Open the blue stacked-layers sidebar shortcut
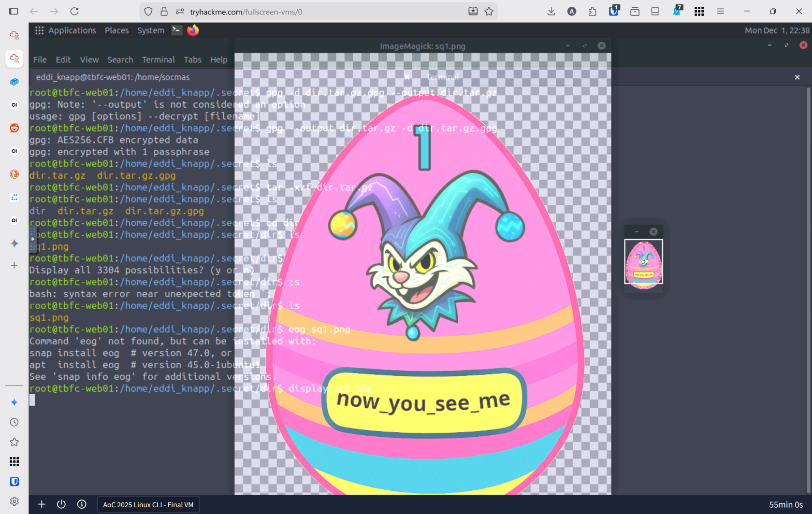 coord(14,82)
